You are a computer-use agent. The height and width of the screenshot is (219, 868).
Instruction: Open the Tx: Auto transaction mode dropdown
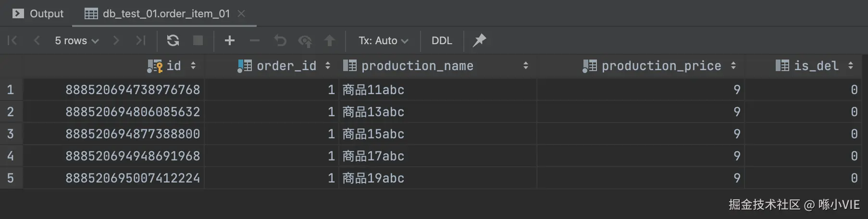383,40
